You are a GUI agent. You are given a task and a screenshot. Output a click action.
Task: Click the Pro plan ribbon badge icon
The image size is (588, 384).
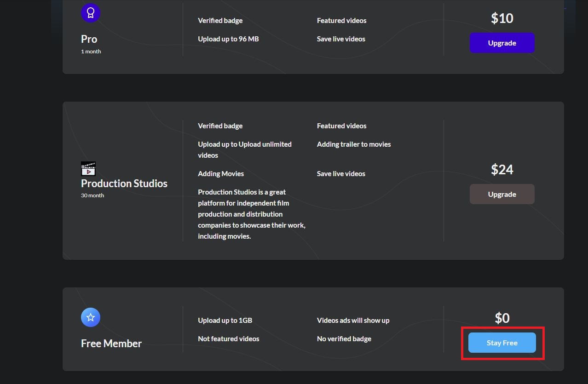91,13
